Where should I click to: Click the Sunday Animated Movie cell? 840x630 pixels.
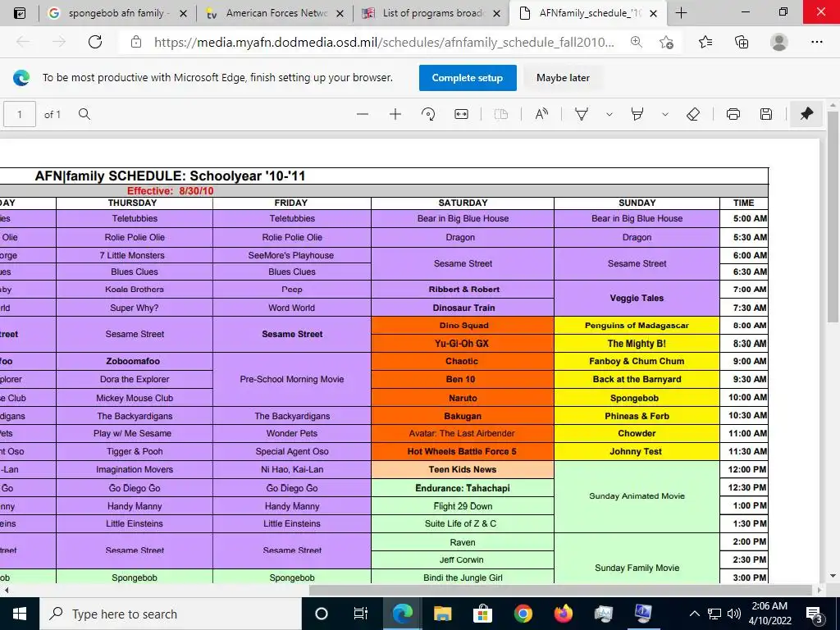pos(637,496)
